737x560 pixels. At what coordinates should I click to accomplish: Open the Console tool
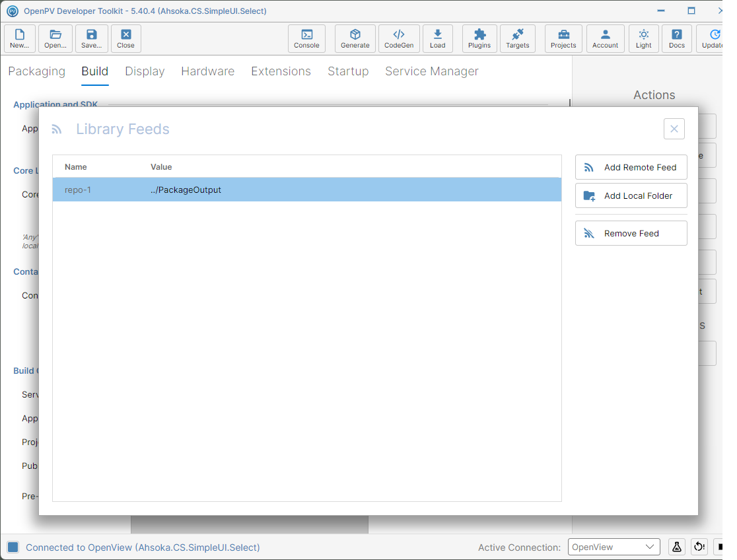click(x=307, y=38)
